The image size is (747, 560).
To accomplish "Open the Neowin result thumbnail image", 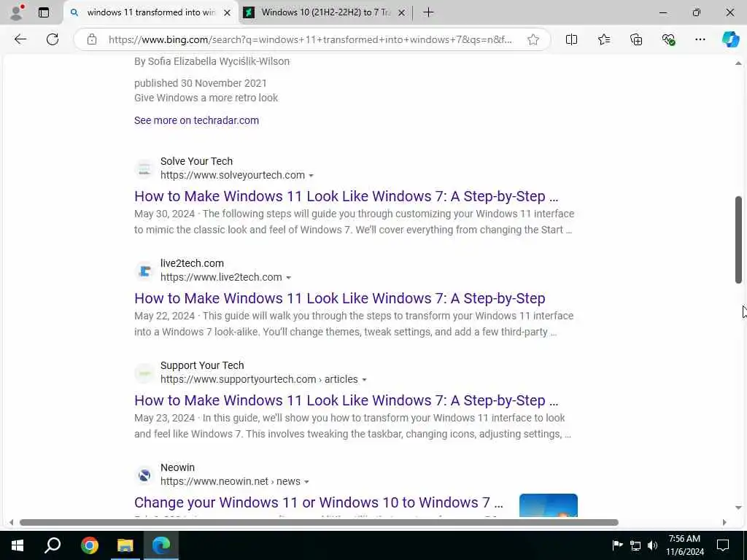I will point(549,505).
